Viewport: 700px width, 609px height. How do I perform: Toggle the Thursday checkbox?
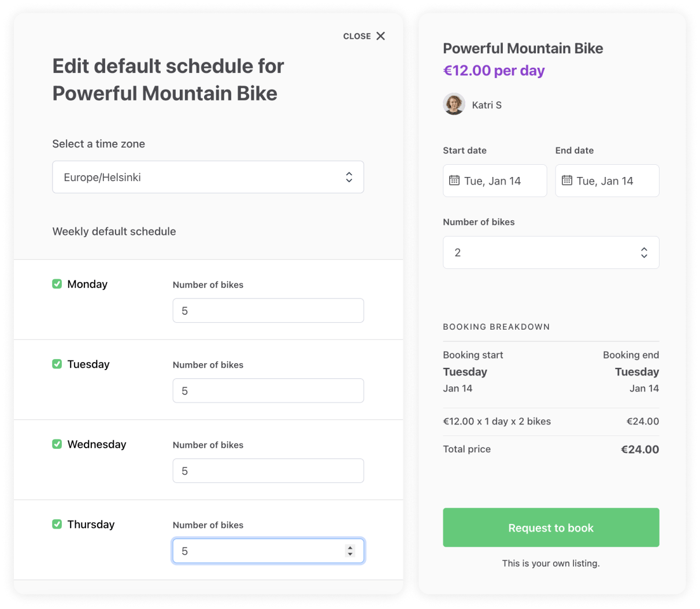tap(57, 524)
